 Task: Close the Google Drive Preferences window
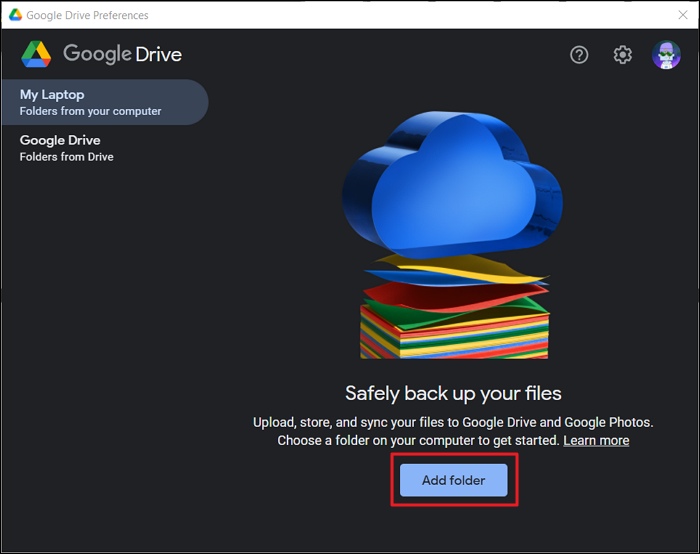tap(683, 15)
